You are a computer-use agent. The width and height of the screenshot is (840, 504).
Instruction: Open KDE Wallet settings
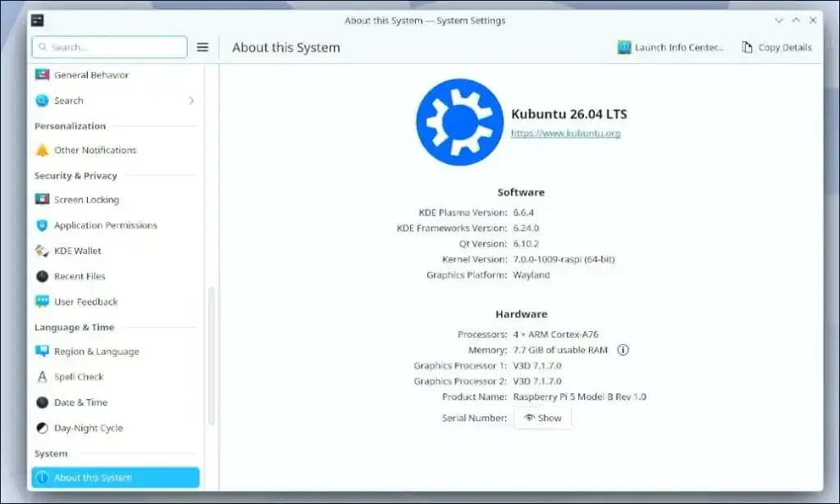(116, 251)
